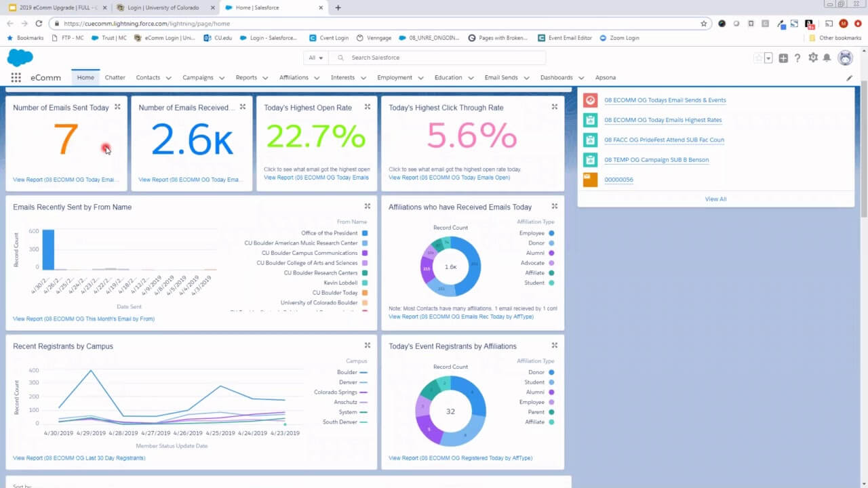Viewport: 868px width, 488px height.
Task: Expand the Dashboards tab dropdown chevron
Action: 581,78
